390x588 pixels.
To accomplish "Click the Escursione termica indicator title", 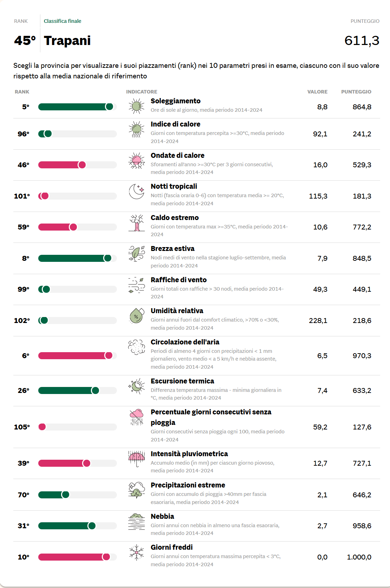I will (x=182, y=381).
